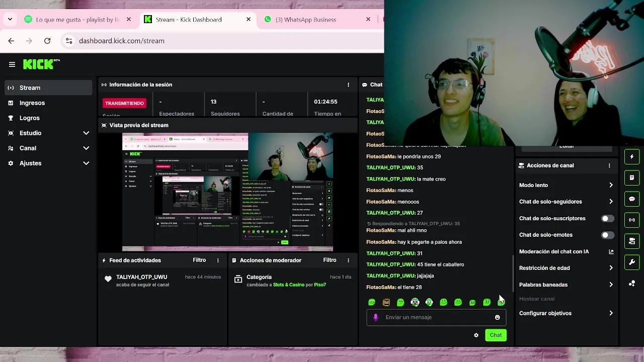Image resolution: width=644 pixels, height=362 pixels.
Task: Close the Stream - Kick Dashboard tab
Action: 249,19
